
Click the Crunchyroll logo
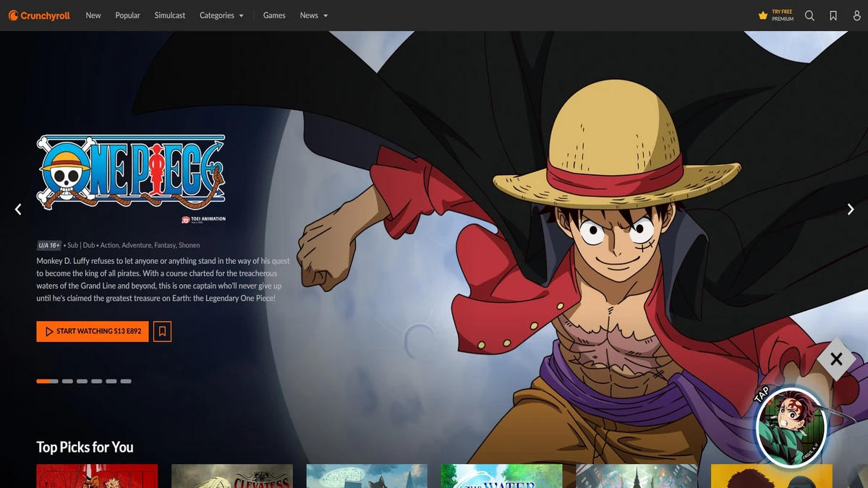pyautogui.click(x=39, y=15)
